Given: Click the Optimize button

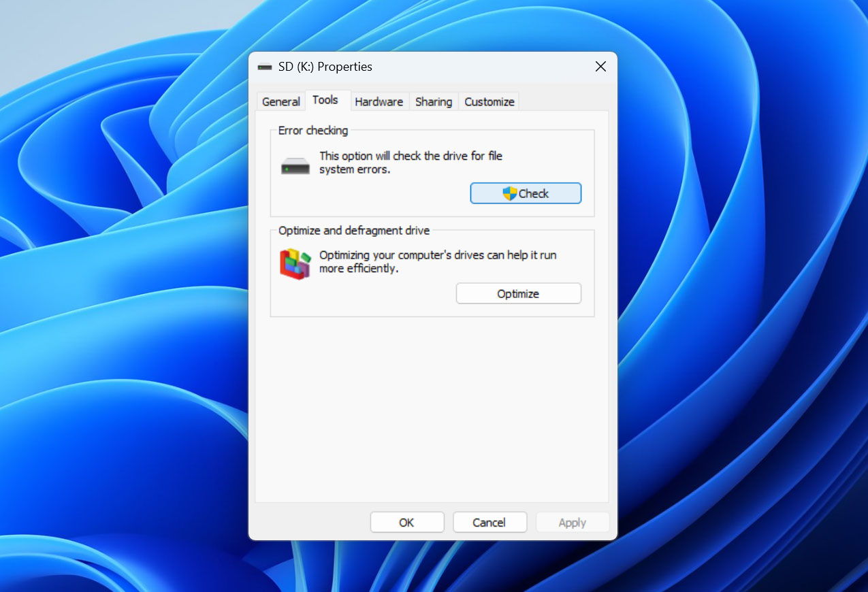Looking at the screenshot, I should pos(519,293).
